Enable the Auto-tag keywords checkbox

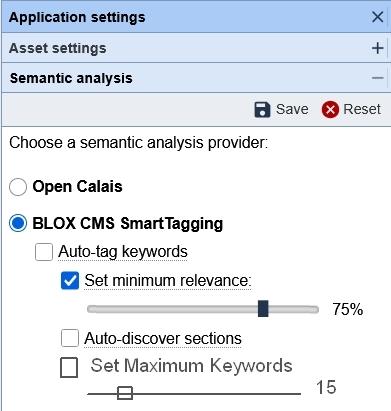pos(44,252)
